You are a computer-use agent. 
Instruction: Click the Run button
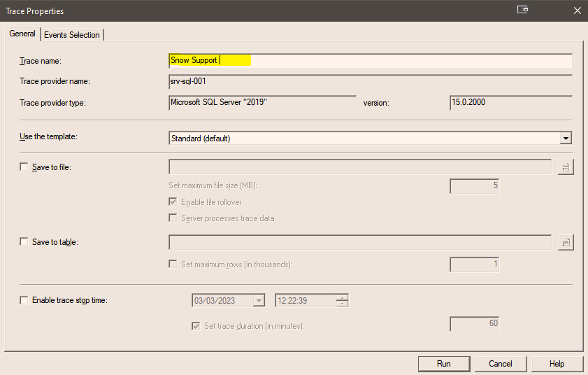[444, 364]
